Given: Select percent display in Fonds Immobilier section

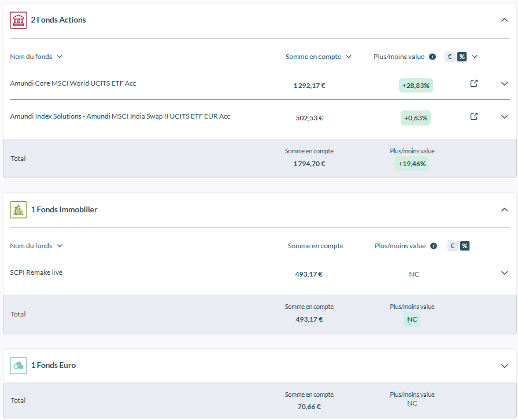Looking at the screenshot, I should click(465, 246).
